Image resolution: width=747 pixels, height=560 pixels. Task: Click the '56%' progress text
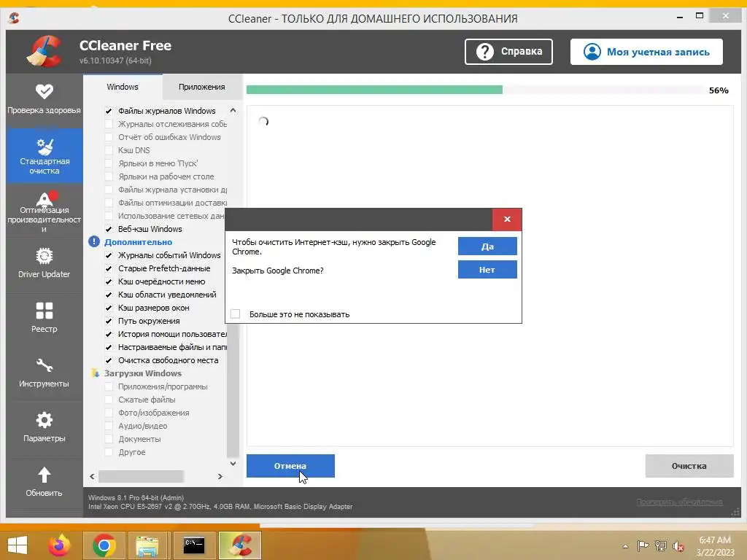point(719,90)
